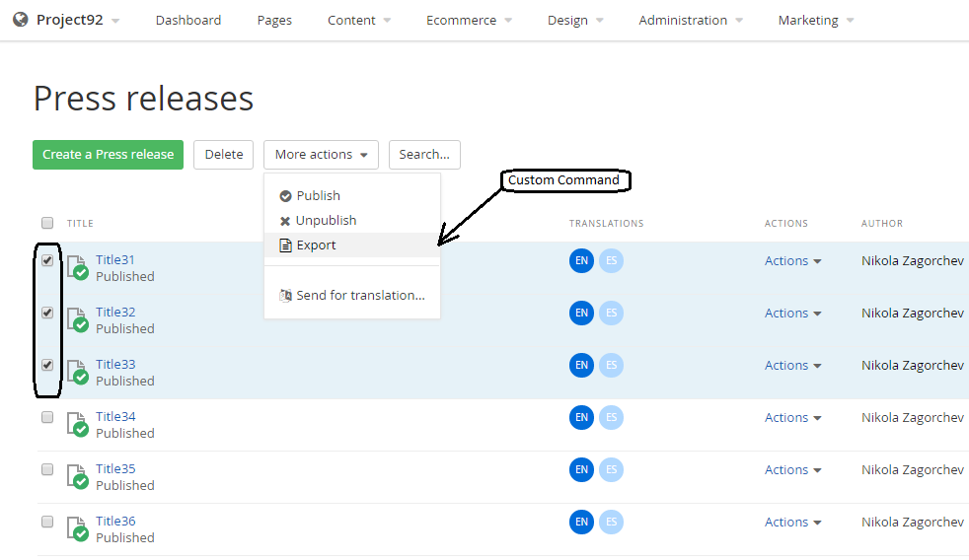Screen dimensions: 969x560
Task: Click the published document icon for Title33
Action: pos(78,373)
